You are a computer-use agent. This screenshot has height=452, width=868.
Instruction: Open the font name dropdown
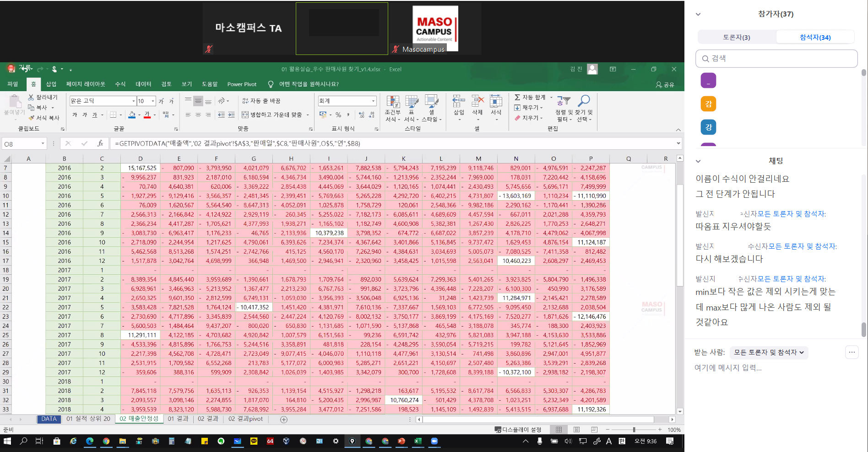(x=133, y=101)
